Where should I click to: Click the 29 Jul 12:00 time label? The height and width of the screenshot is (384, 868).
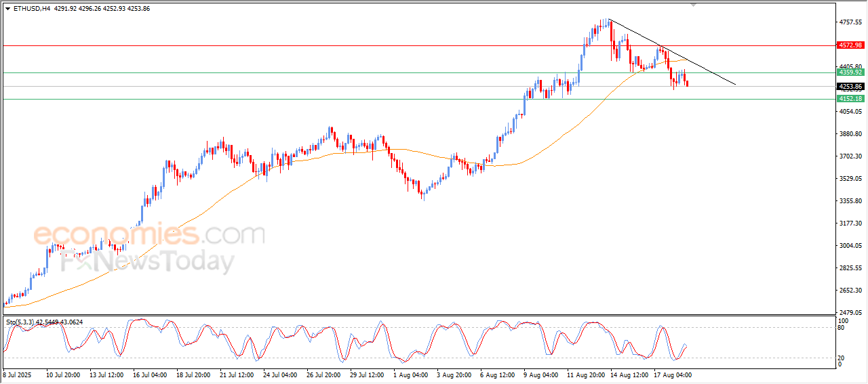(x=367, y=375)
